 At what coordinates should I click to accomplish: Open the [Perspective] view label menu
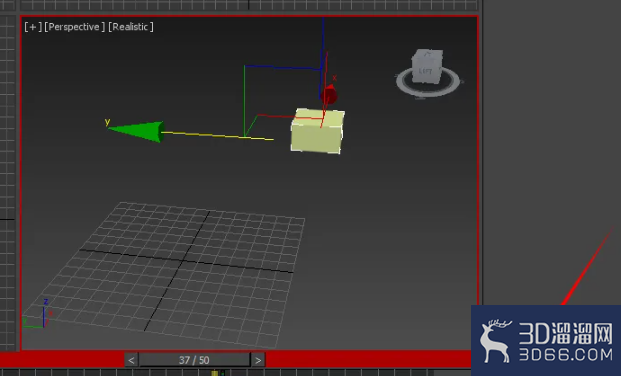74,27
